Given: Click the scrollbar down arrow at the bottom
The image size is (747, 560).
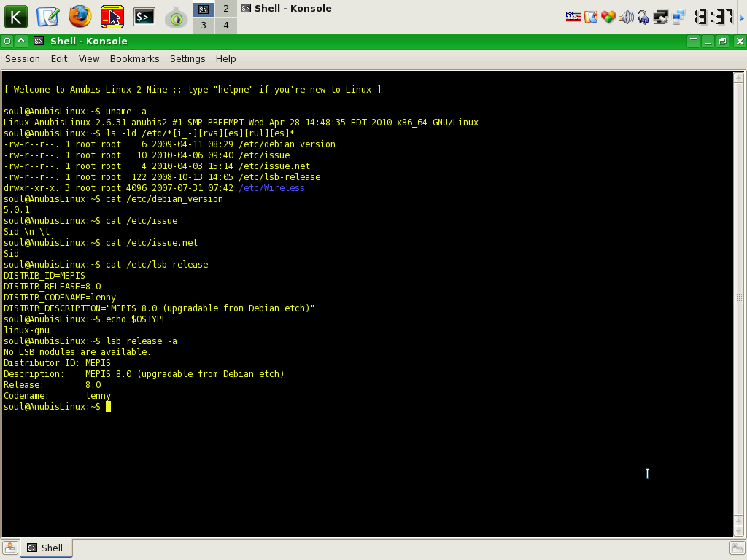Looking at the screenshot, I should click(738, 531).
